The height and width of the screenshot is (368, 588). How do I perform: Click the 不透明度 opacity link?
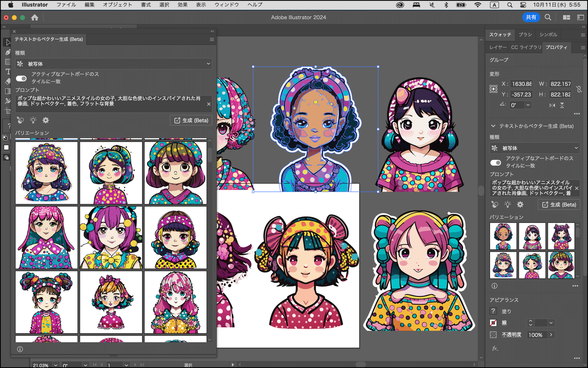[512, 335]
